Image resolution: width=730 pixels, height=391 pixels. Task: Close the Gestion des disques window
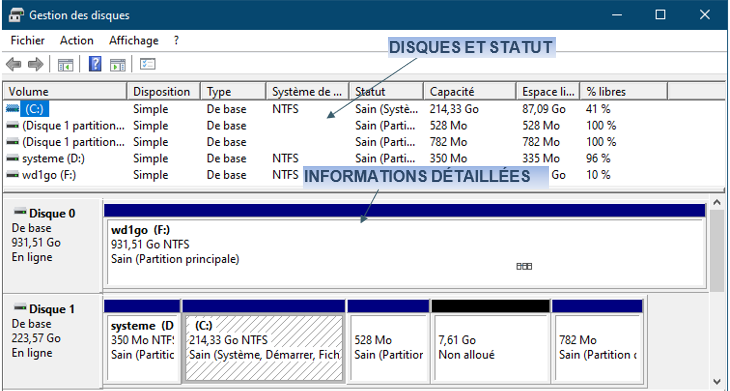[704, 15]
